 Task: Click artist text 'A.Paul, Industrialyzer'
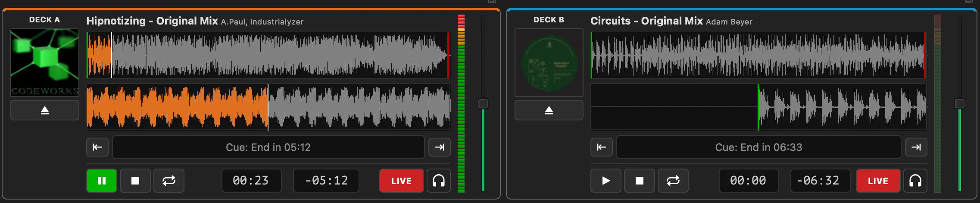(x=262, y=22)
